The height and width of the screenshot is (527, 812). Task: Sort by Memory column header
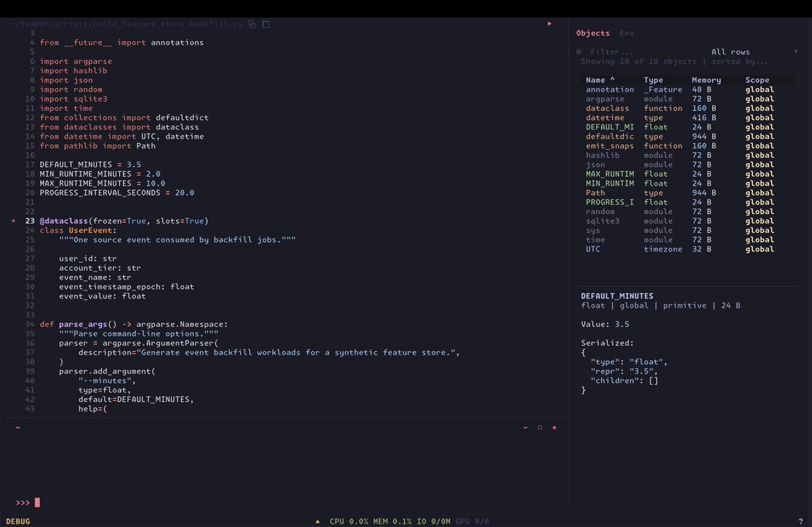[706, 80]
